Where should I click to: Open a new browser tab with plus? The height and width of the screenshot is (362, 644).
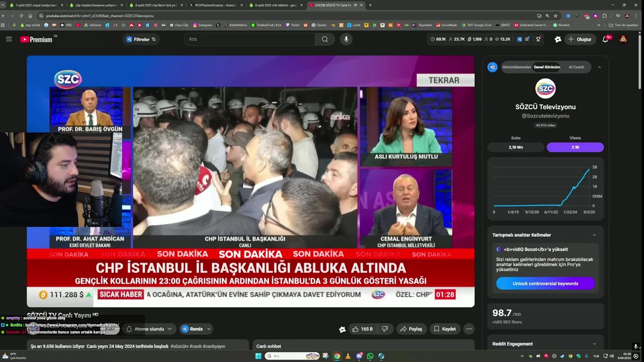click(x=370, y=5)
